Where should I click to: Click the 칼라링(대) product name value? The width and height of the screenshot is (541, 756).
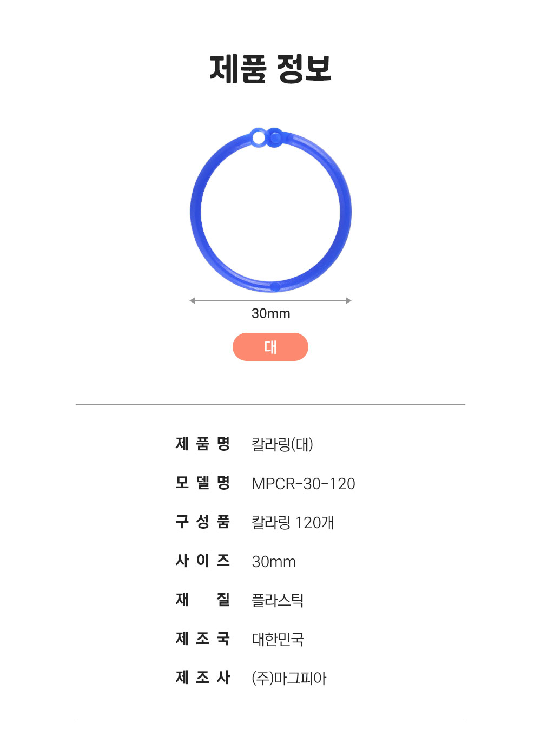pos(282,444)
